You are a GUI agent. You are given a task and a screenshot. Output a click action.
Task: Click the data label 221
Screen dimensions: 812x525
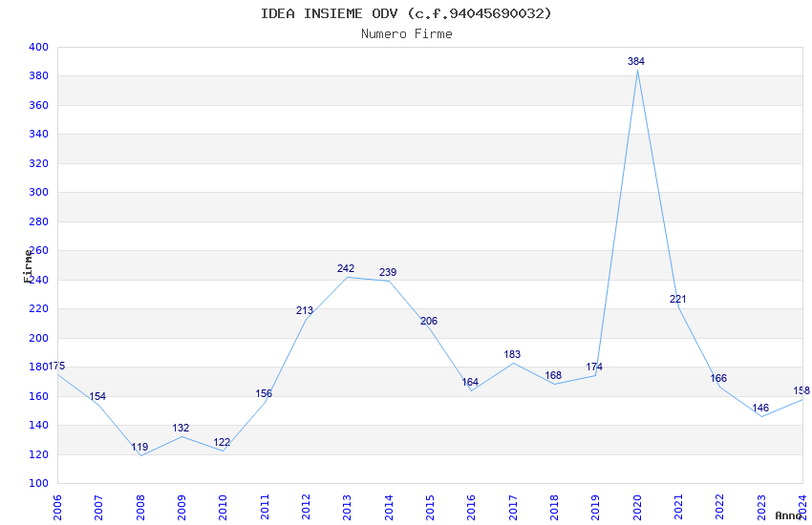click(x=678, y=299)
